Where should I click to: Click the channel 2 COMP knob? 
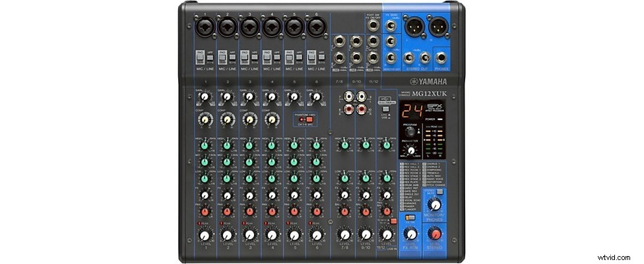(227, 119)
